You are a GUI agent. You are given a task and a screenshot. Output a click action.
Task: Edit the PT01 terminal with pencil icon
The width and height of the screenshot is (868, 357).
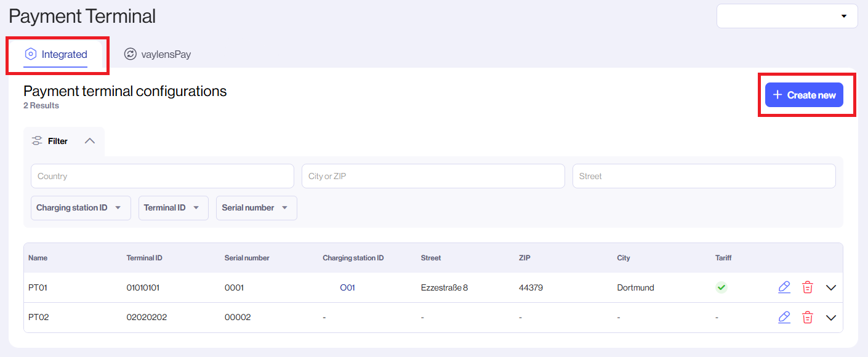click(784, 287)
